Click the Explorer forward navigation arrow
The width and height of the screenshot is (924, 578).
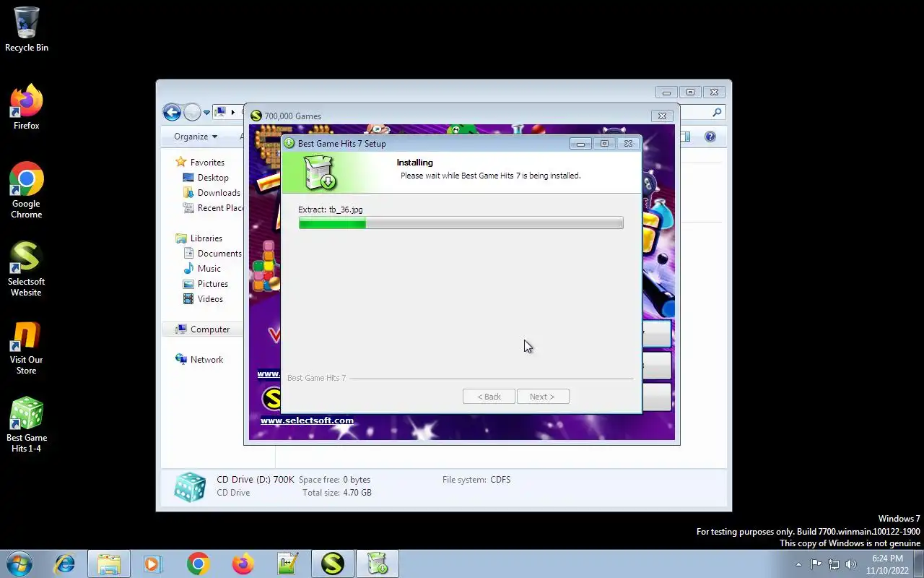coord(192,112)
